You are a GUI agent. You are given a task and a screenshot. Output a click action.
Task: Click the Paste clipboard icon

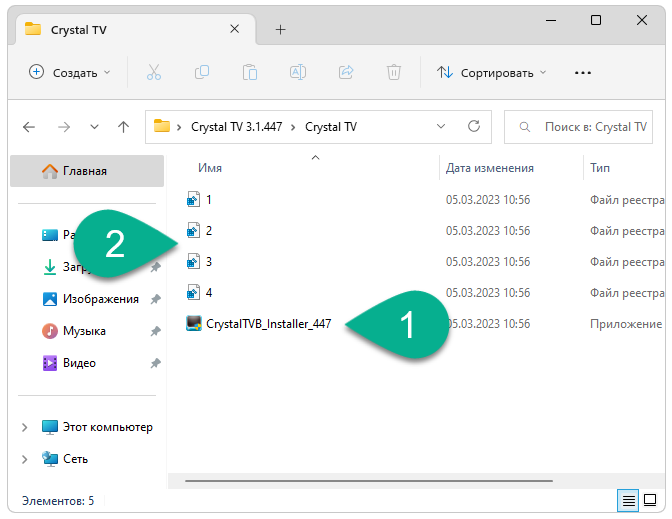(x=249, y=72)
